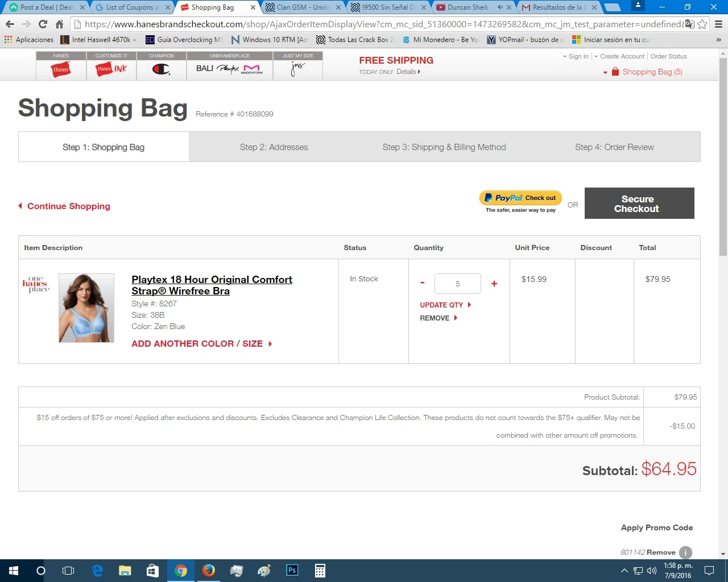Open Windows Store from the taskbar
This screenshot has height=582, width=728.
tap(152, 571)
